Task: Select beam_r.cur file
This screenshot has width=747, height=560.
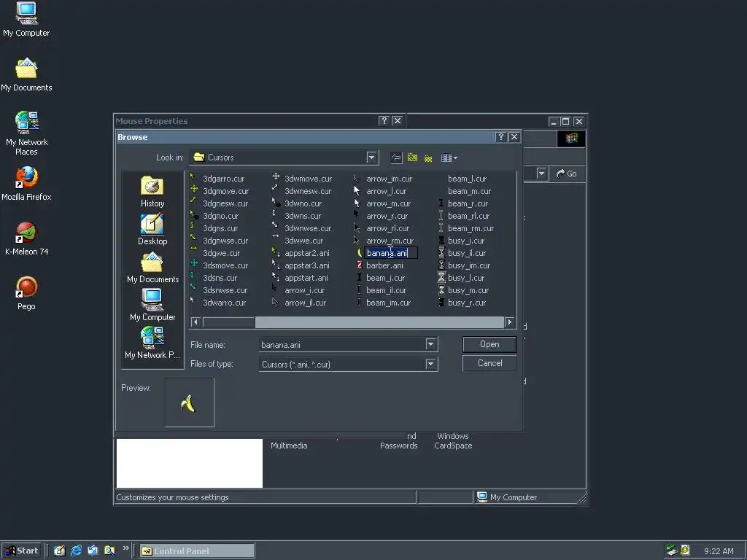Action: point(468,203)
